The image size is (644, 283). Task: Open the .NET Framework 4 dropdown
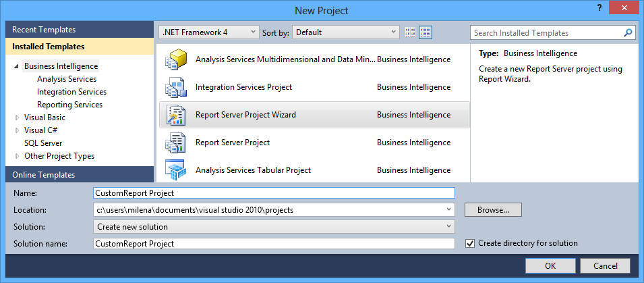[x=209, y=32]
